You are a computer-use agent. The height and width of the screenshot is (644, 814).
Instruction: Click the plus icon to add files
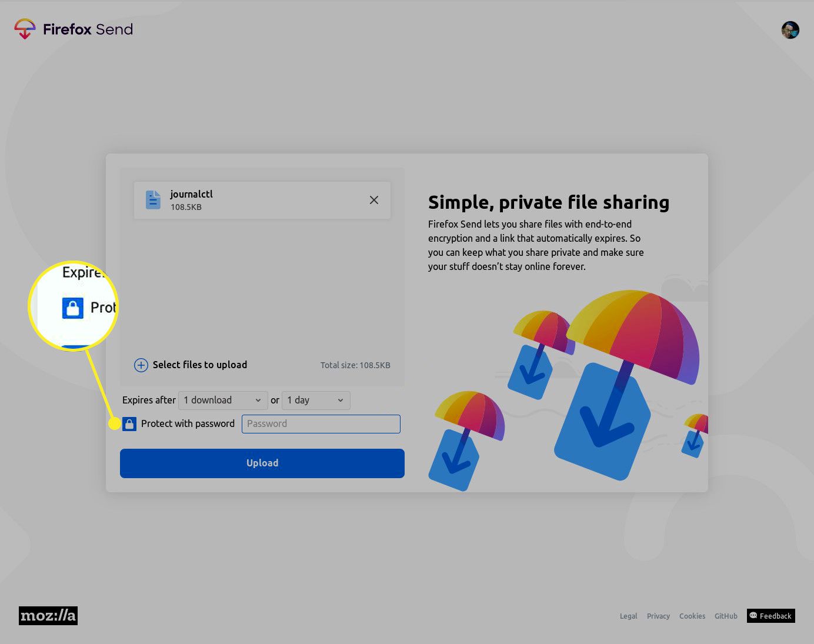click(141, 365)
